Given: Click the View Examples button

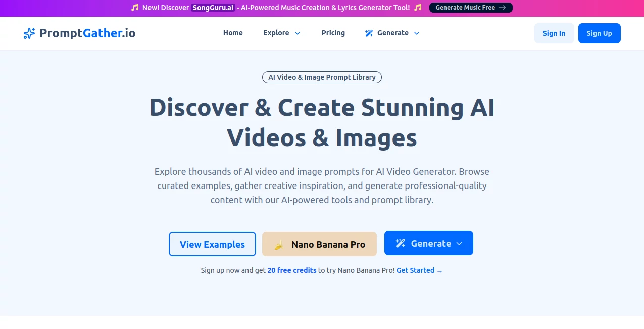Looking at the screenshot, I should click(x=212, y=244).
